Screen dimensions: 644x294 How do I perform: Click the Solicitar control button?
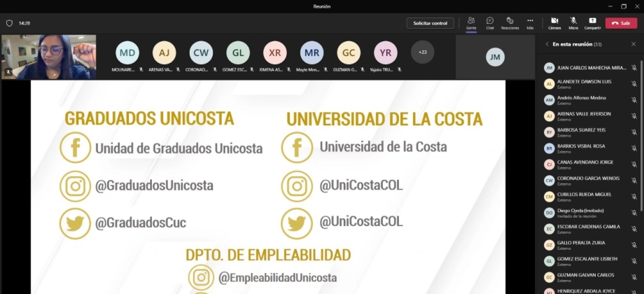(430, 23)
